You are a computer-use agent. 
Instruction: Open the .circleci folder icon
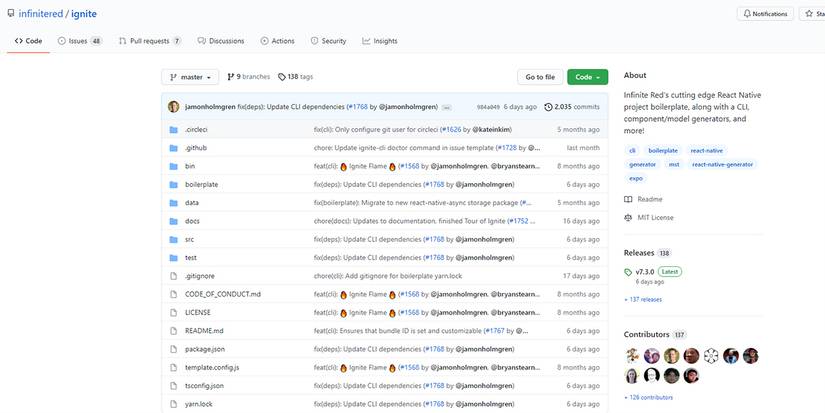(174, 129)
